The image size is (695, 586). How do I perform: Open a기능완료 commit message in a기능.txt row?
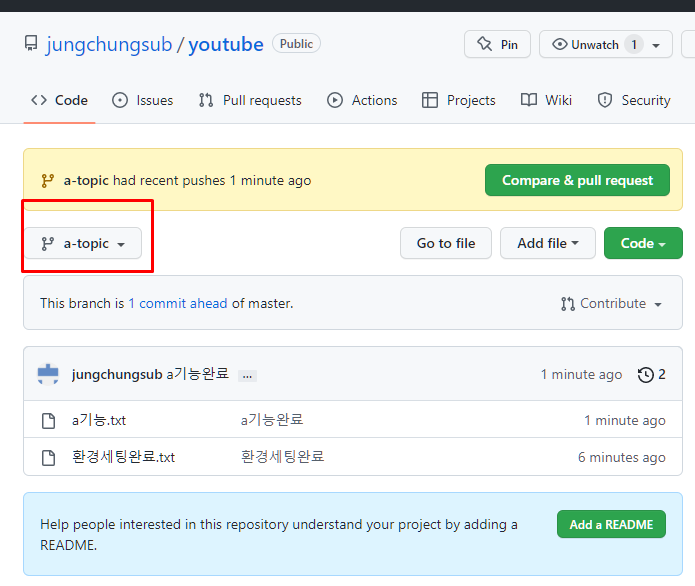[x=272, y=419]
